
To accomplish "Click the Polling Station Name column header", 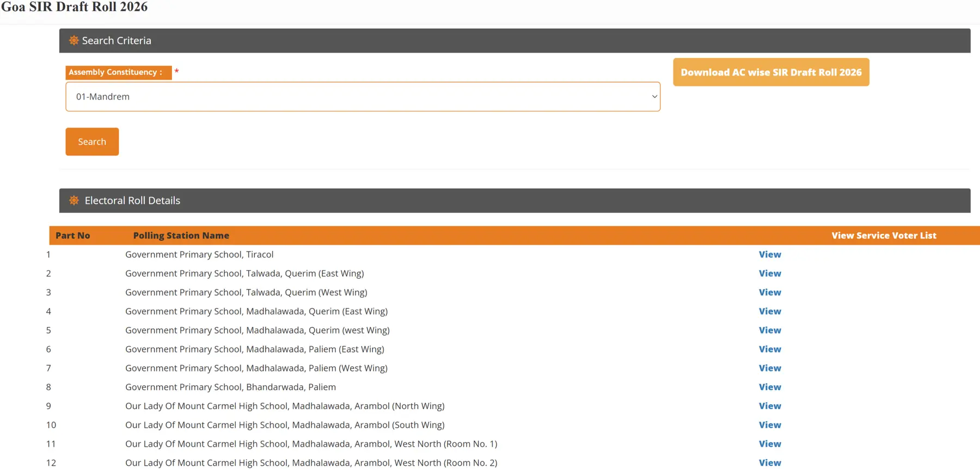I will point(181,236).
